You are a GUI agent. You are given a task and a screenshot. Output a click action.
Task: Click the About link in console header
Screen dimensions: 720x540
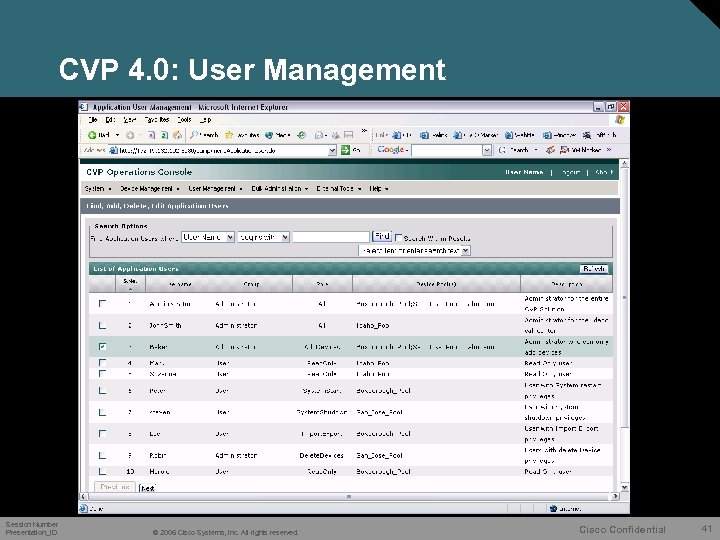(x=604, y=172)
